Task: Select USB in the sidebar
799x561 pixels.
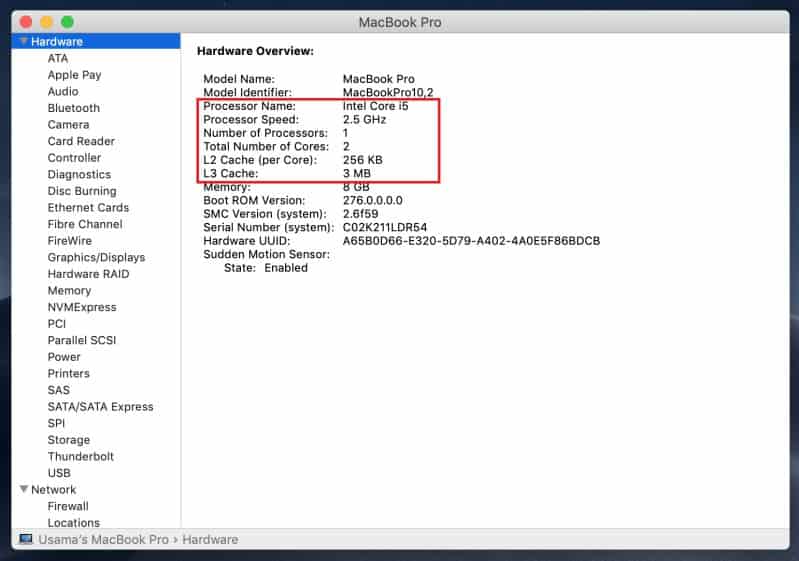Action: coord(59,473)
